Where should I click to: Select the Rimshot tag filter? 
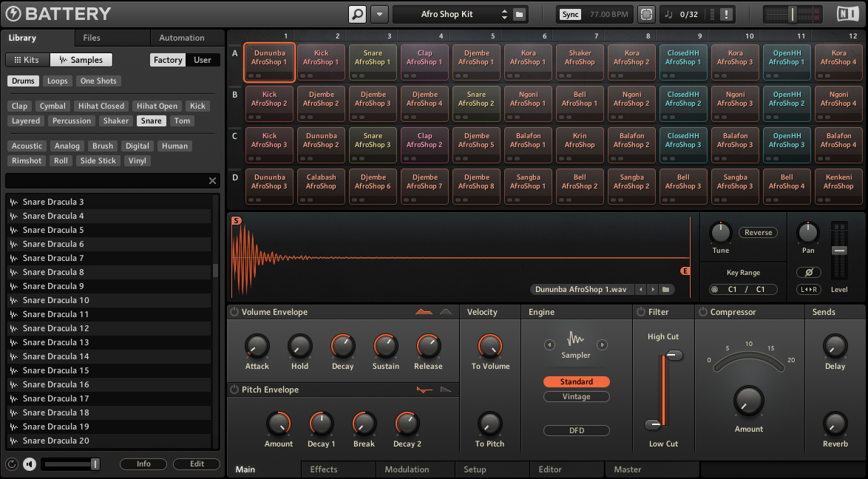27,160
